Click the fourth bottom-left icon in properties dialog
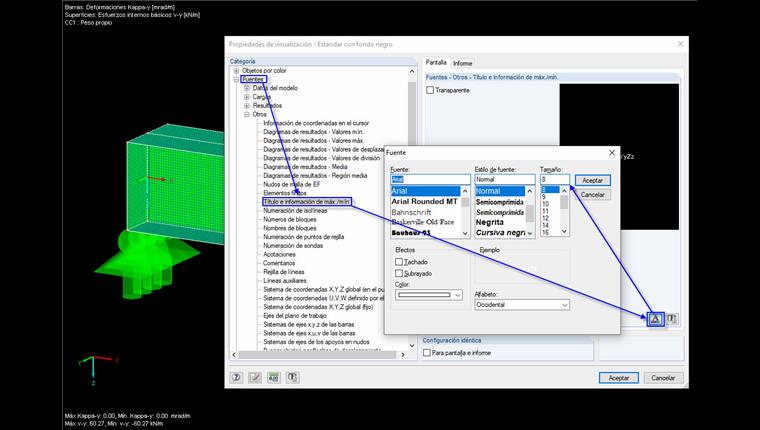 [x=292, y=377]
